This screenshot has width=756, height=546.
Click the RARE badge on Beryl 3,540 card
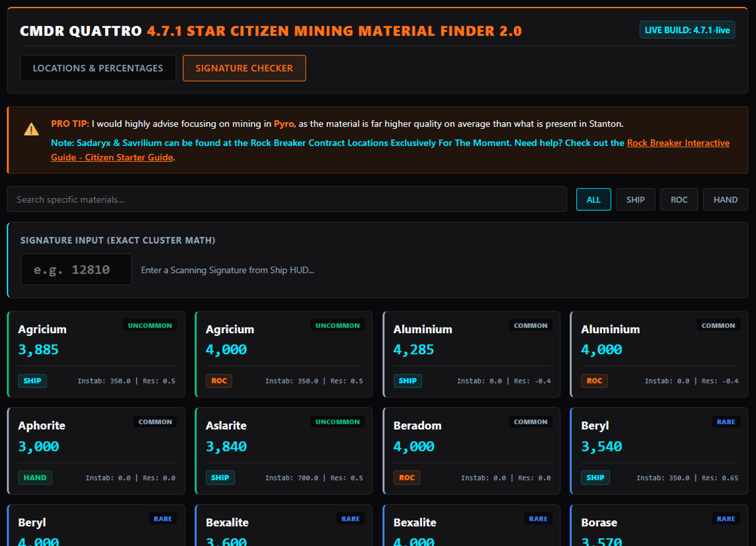(x=726, y=422)
